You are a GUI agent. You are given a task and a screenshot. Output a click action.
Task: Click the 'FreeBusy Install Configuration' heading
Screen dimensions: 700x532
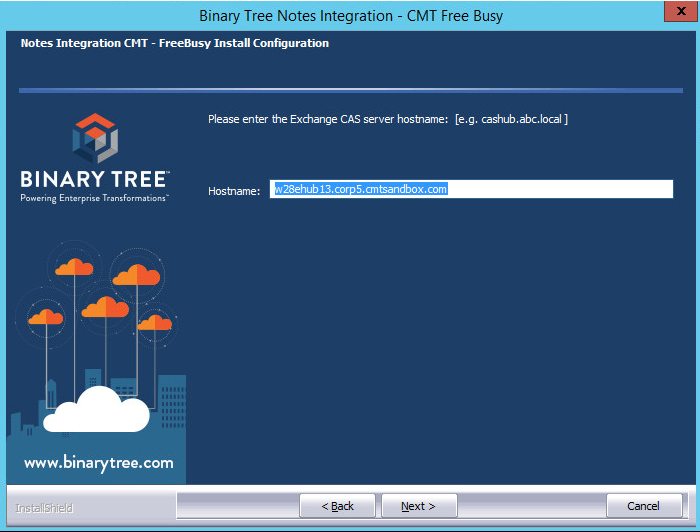244,43
